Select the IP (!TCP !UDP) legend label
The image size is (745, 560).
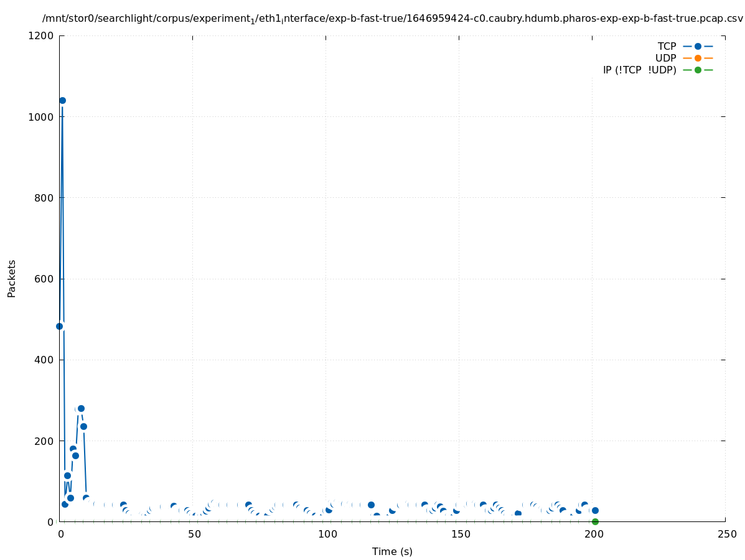tap(639, 70)
